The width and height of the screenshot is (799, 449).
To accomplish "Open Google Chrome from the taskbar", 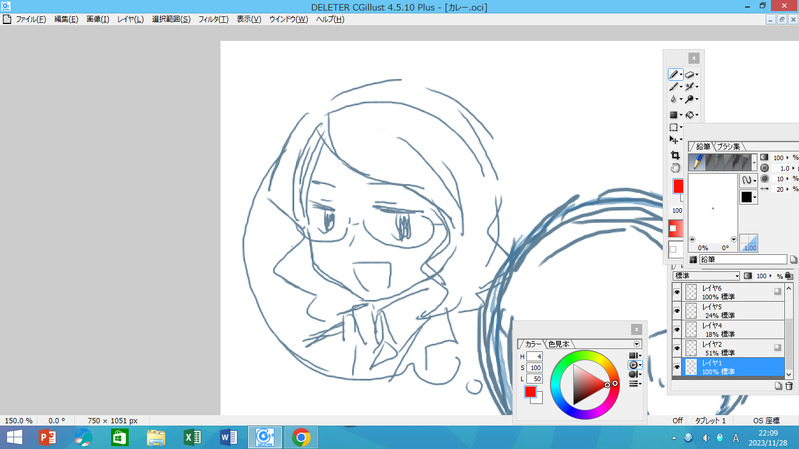I will pyautogui.click(x=301, y=437).
